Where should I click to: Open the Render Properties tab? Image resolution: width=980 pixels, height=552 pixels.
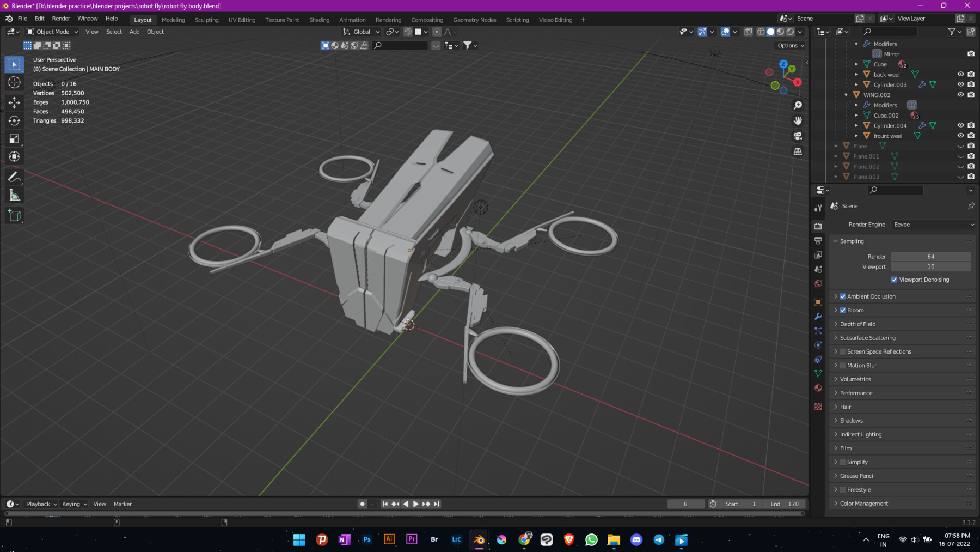coord(818,226)
